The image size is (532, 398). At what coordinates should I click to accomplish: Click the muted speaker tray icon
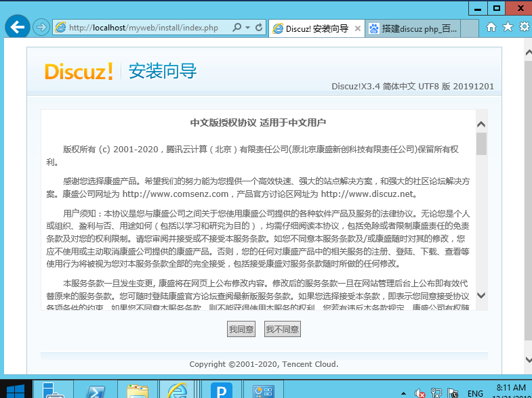(420, 393)
